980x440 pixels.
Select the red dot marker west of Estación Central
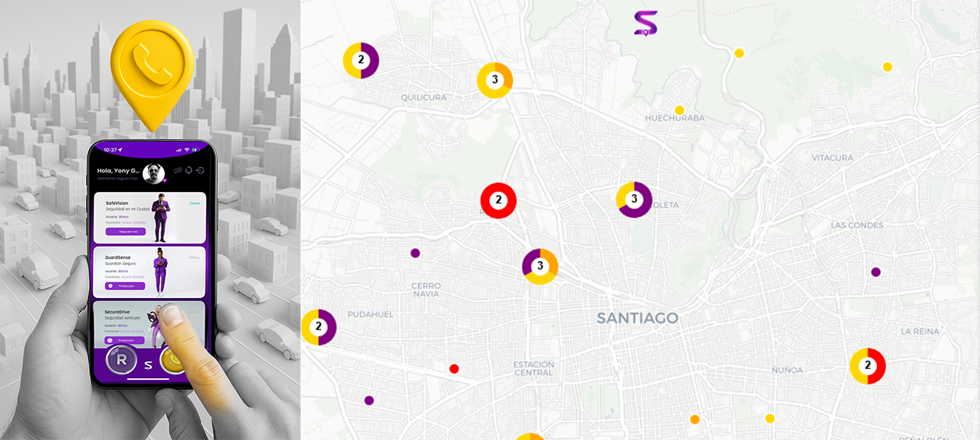pyautogui.click(x=454, y=368)
